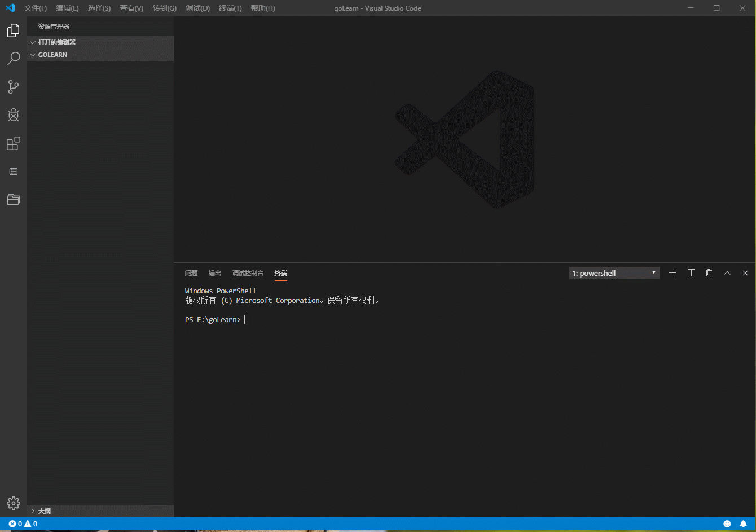Open the Source Control view icon
756x532 pixels.
[14, 87]
